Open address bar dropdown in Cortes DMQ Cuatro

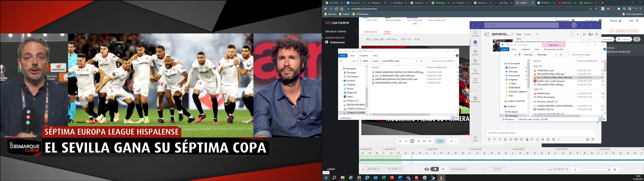(x=416, y=61)
